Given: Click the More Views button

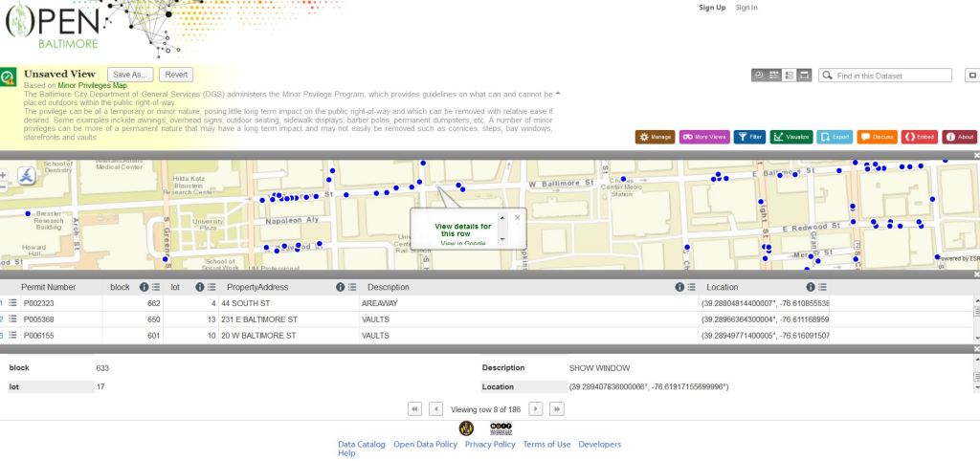Looking at the screenshot, I should click(704, 137).
